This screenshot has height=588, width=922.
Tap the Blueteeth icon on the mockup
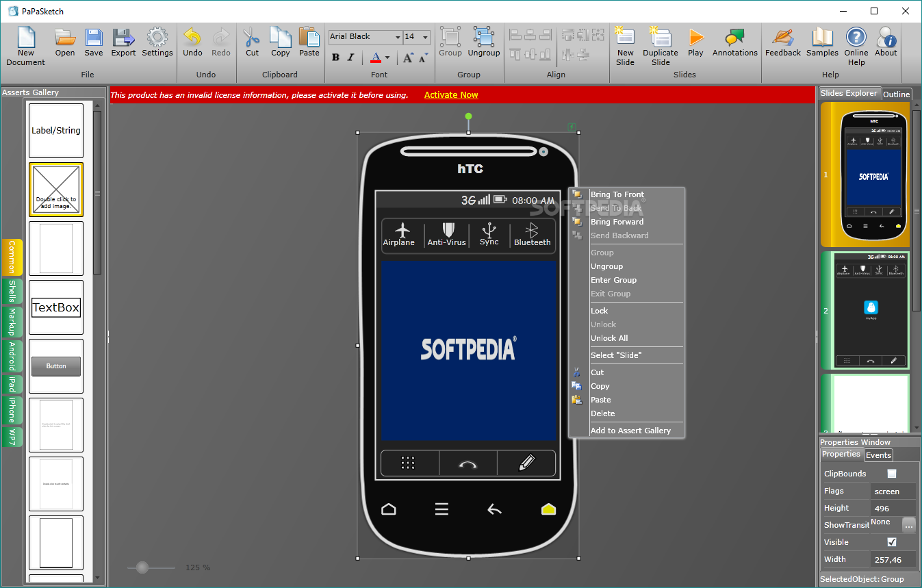(x=532, y=229)
